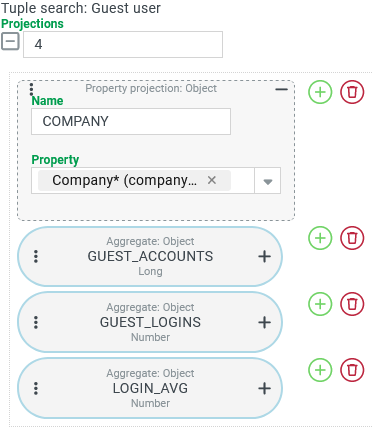Viewport: 372px width, 430px height.
Task: Remove the Company* property selection
Action: (x=212, y=180)
